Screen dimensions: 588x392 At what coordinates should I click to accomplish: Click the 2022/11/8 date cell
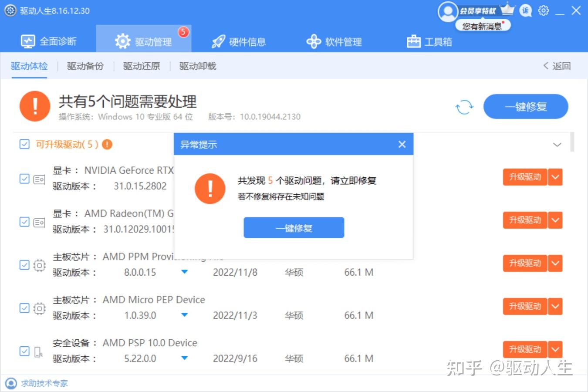point(235,272)
